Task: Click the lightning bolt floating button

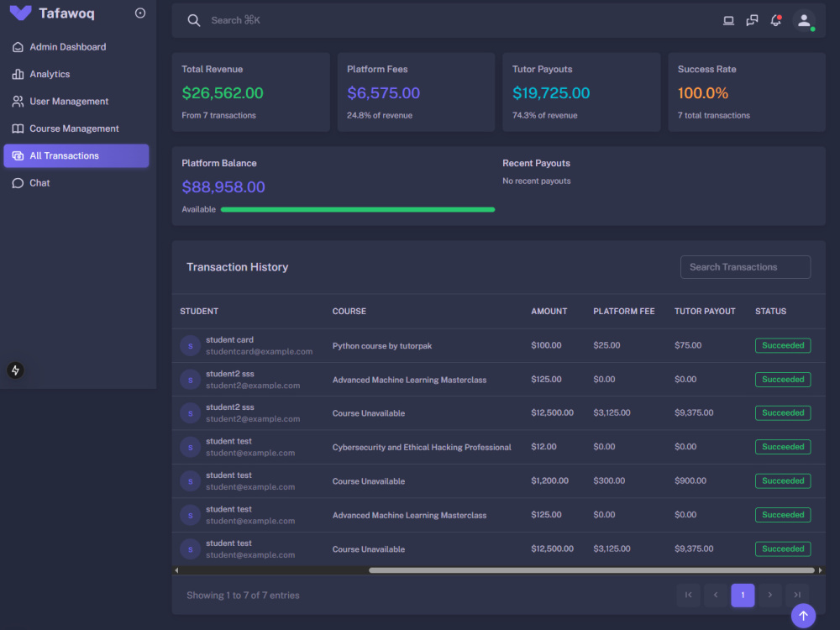Action: coord(15,370)
